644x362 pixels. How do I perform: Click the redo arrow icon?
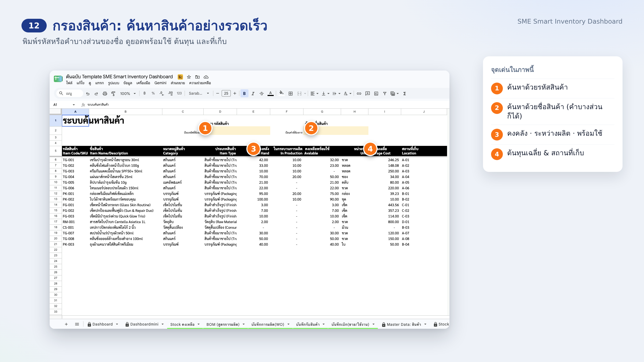(96, 94)
